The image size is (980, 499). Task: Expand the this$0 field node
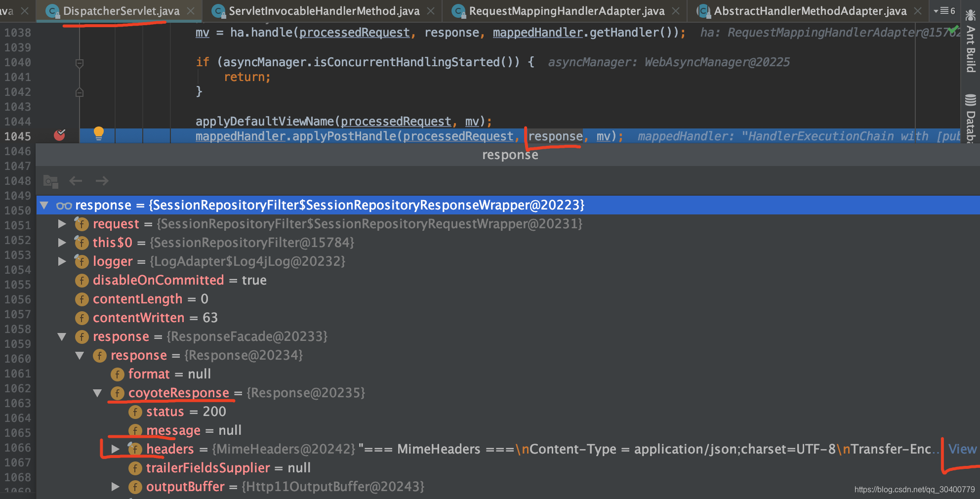tap(62, 243)
